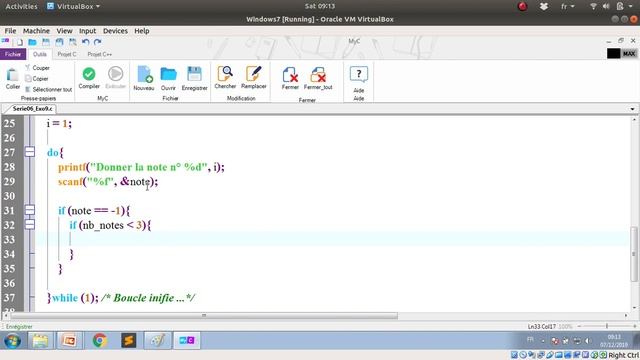This screenshot has height=360, width=640.
Task: Open the Ubuntu system menu arrow
Action: 631,6
